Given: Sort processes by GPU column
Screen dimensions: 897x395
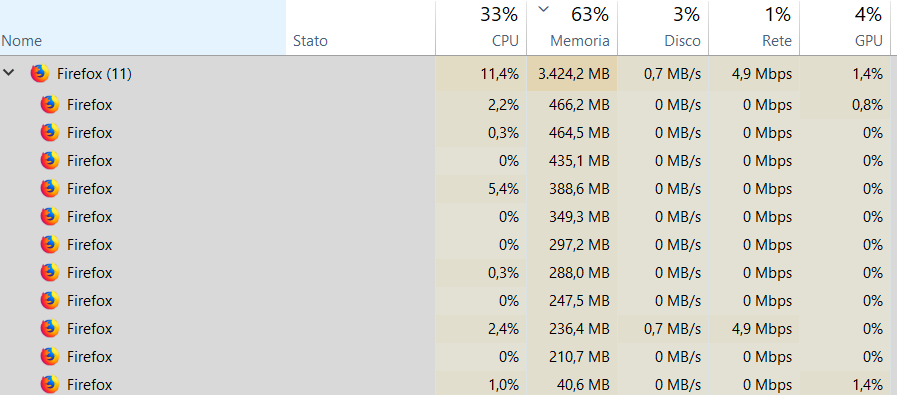Looking at the screenshot, I should pyautogui.click(x=845, y=27).
